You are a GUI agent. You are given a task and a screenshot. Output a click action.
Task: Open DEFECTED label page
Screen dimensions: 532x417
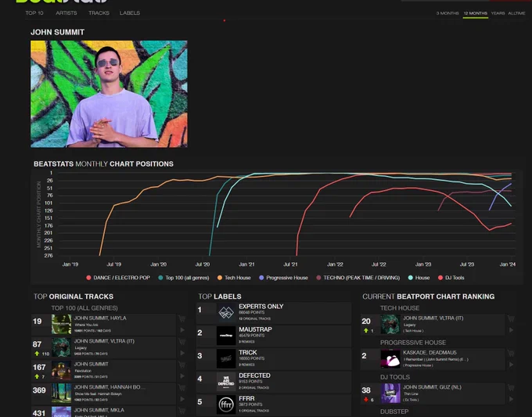tap(254, 376)
